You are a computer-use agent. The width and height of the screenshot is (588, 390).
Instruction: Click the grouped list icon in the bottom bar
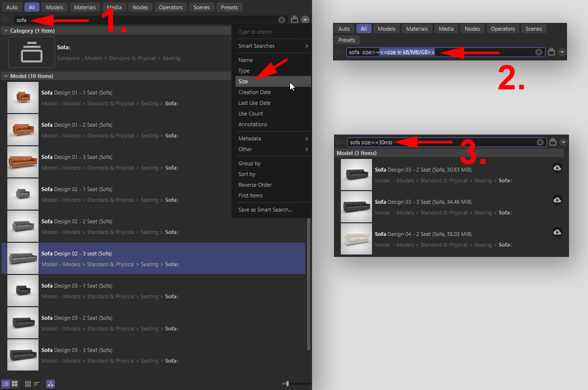[x=28, y=384]
